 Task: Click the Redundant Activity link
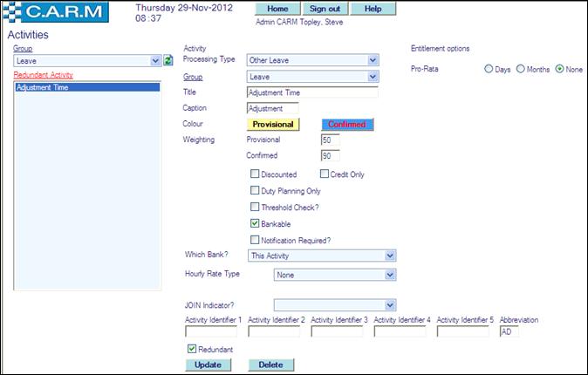43,75
